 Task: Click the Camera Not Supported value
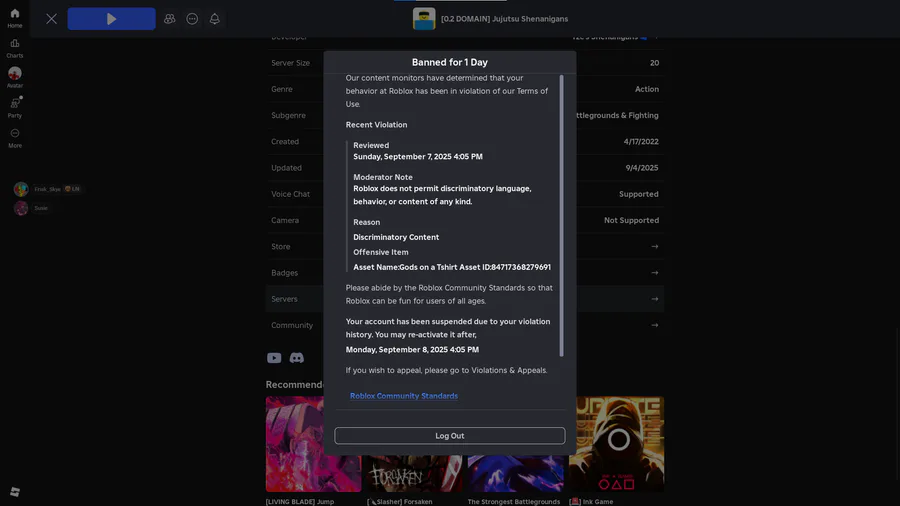pos(631,220)
